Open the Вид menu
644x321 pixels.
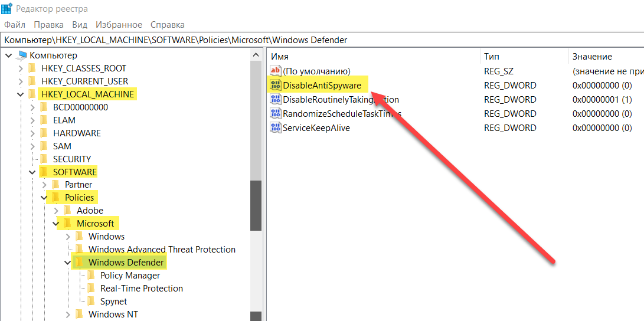pos(80,25)
